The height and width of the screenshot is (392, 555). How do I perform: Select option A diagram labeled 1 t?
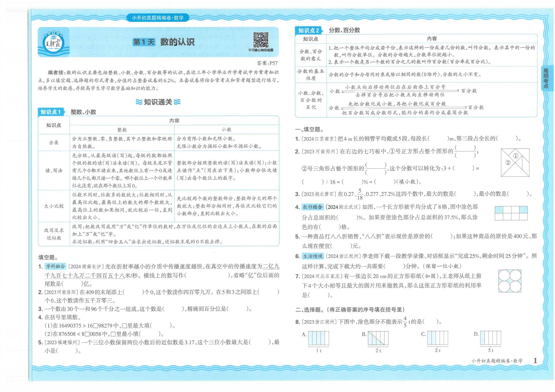pos(318,338)
